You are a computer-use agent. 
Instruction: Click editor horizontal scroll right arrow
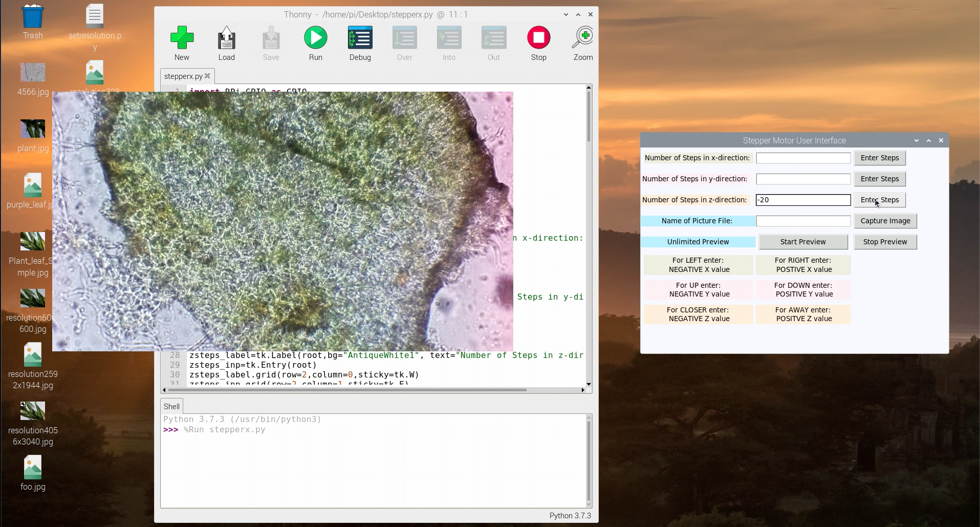point(583,390)
